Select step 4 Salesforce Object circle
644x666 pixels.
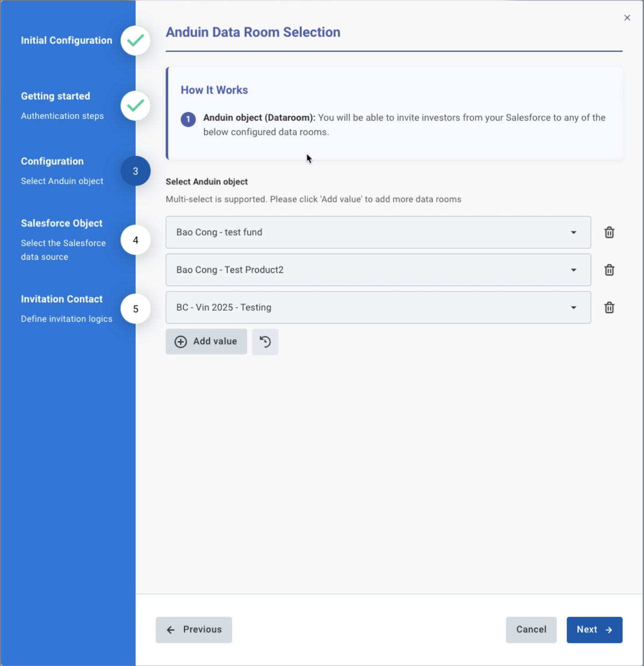135,240
